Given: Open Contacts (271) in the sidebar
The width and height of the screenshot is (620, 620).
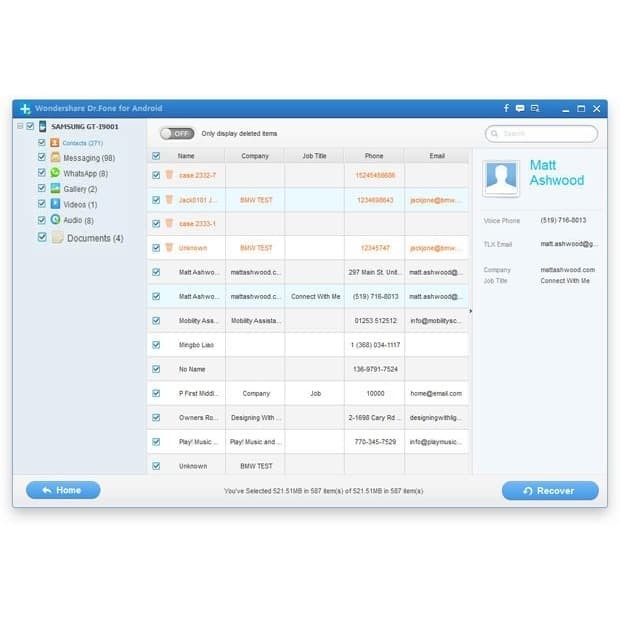Looking at the screenshot, I should pos(83,143).
